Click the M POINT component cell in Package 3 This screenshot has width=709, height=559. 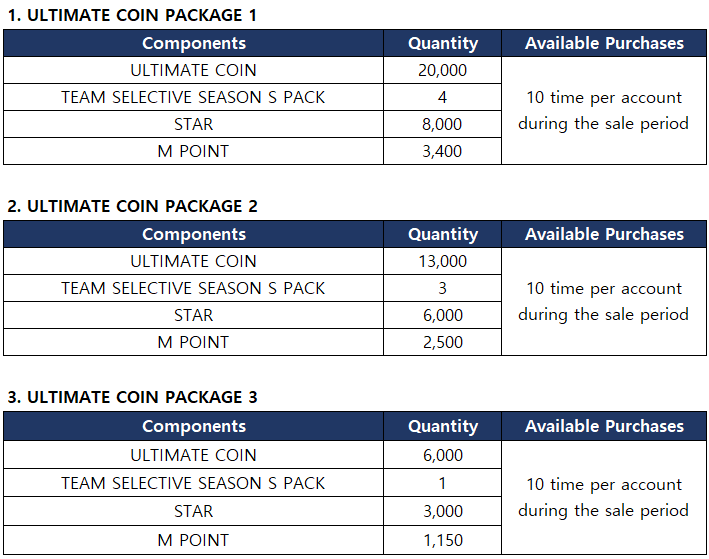click(x=193, y=540)
